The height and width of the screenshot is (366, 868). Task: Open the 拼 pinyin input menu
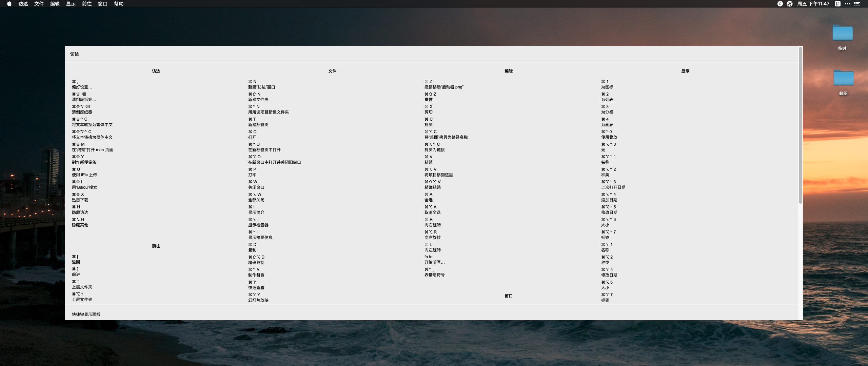coord(838,4)
